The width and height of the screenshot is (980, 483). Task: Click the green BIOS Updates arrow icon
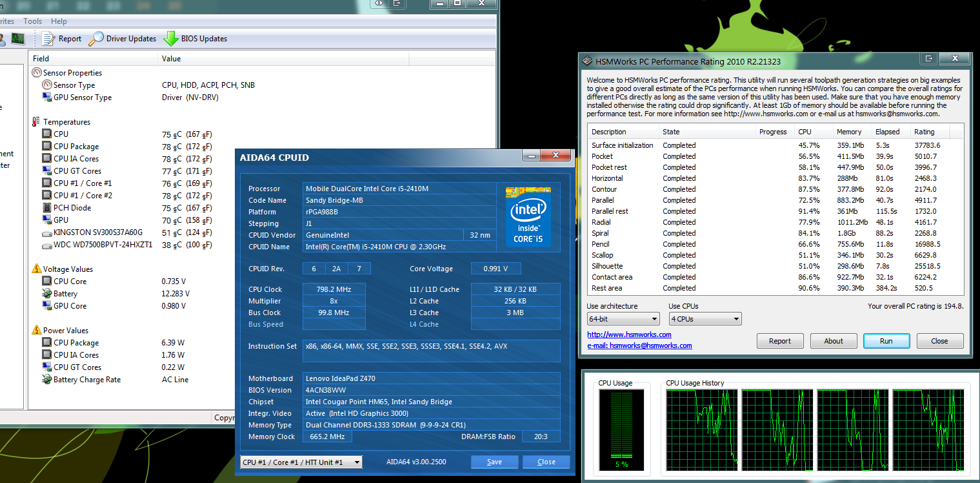[171, 39]
